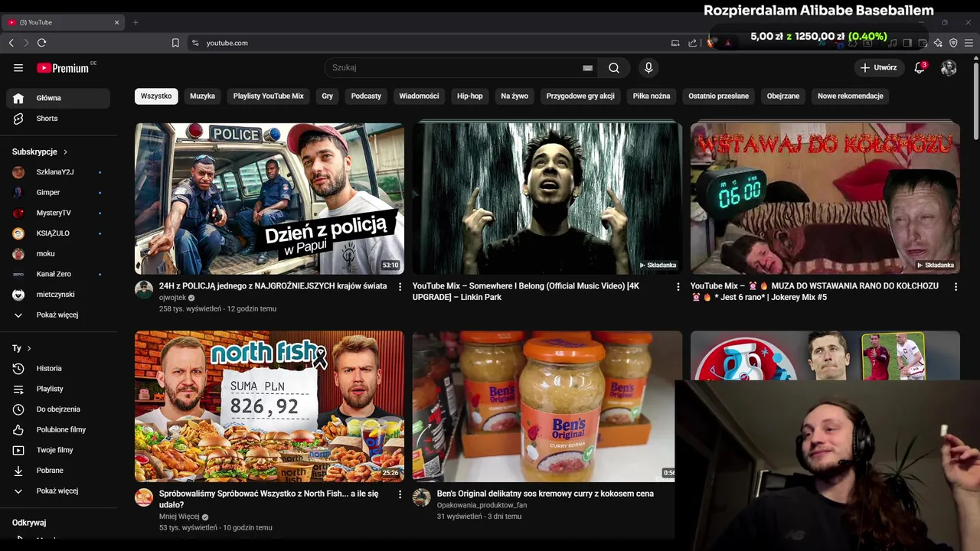Screen dimensions: 980x551
Task: Click the search magnifier button
Action: (614, 67)
